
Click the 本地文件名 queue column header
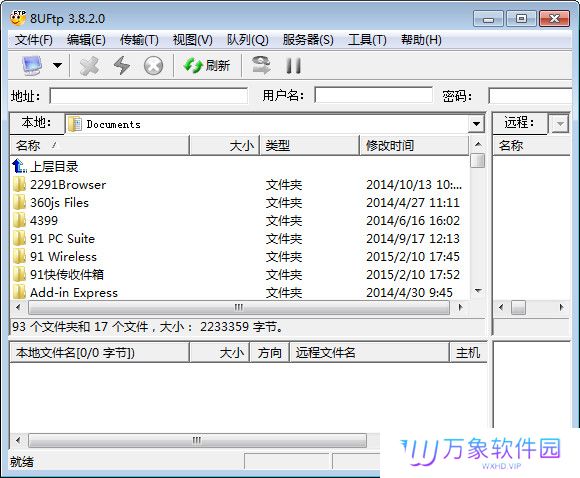pos(100,353)
